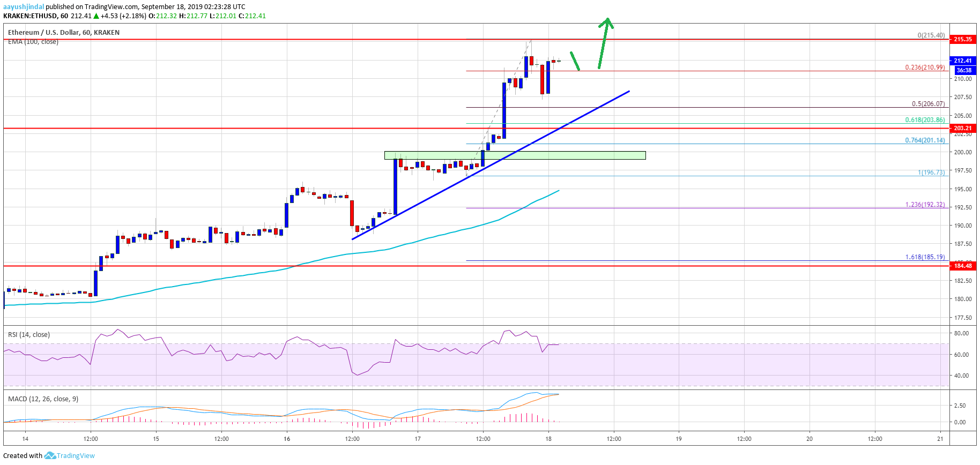Click the TradingView logo icon at bottom

50,456
